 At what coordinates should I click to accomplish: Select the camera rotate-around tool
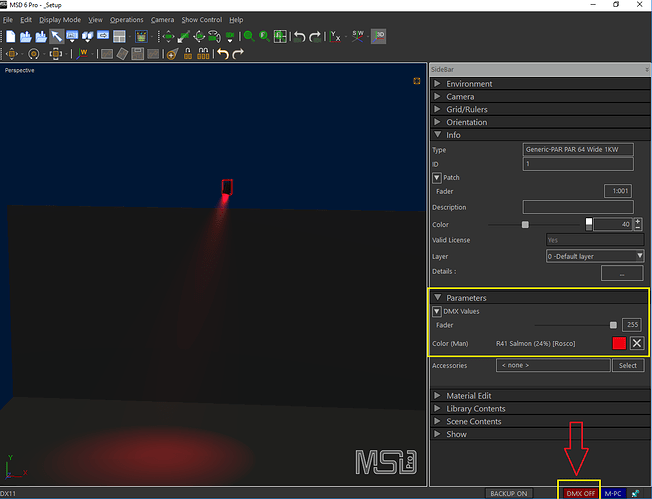point(214,37)
